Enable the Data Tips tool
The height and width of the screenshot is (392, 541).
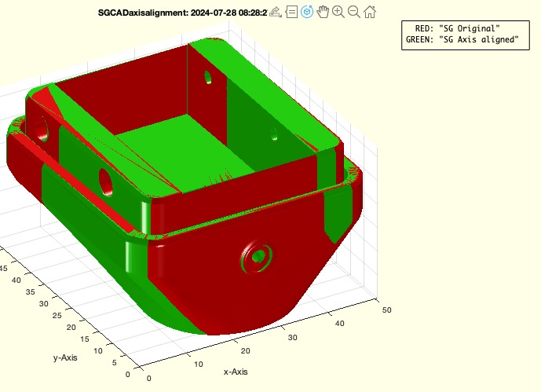coord(291,12)
